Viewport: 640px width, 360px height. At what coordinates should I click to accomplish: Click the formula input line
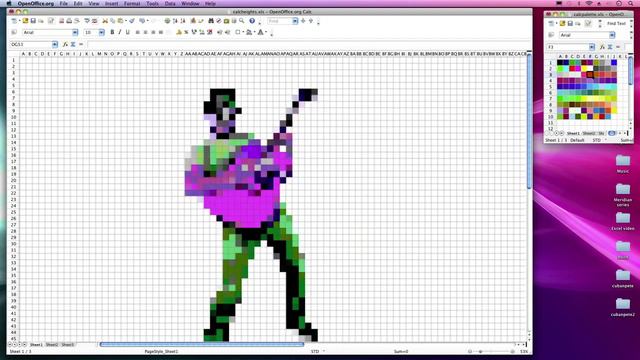click(x=308, y=44)
